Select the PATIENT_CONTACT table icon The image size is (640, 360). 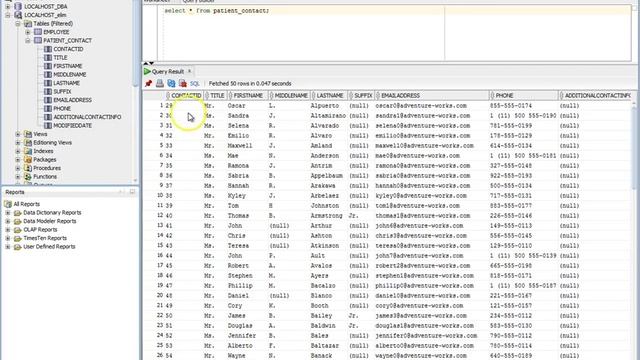pos(38,40)
